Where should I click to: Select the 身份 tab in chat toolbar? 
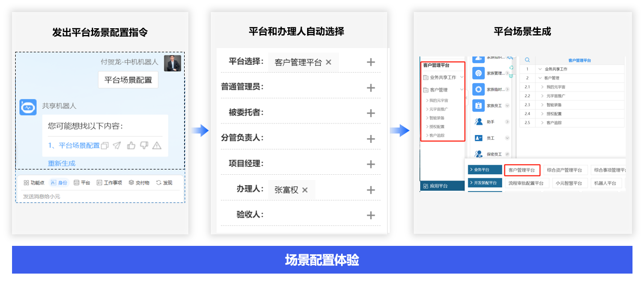[59, 183]
